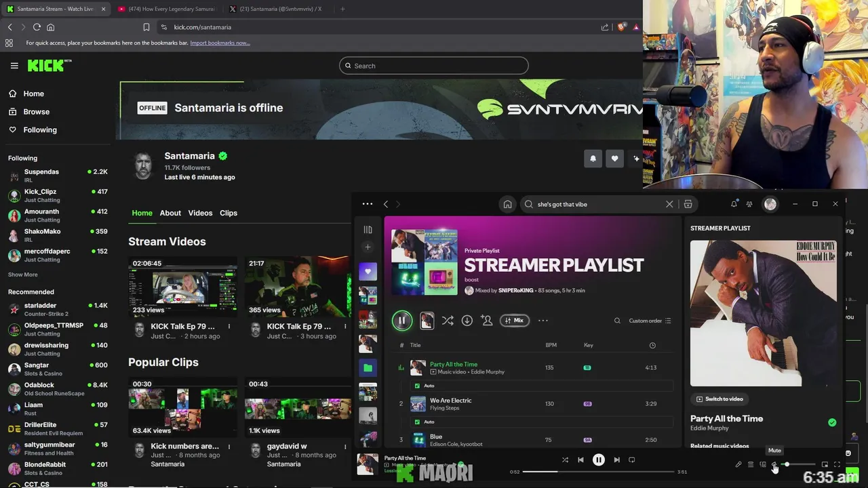Open Spotify miniplayer
This screenshot has height=488, width=868.
pyautogui.click(x=825, y=464)
